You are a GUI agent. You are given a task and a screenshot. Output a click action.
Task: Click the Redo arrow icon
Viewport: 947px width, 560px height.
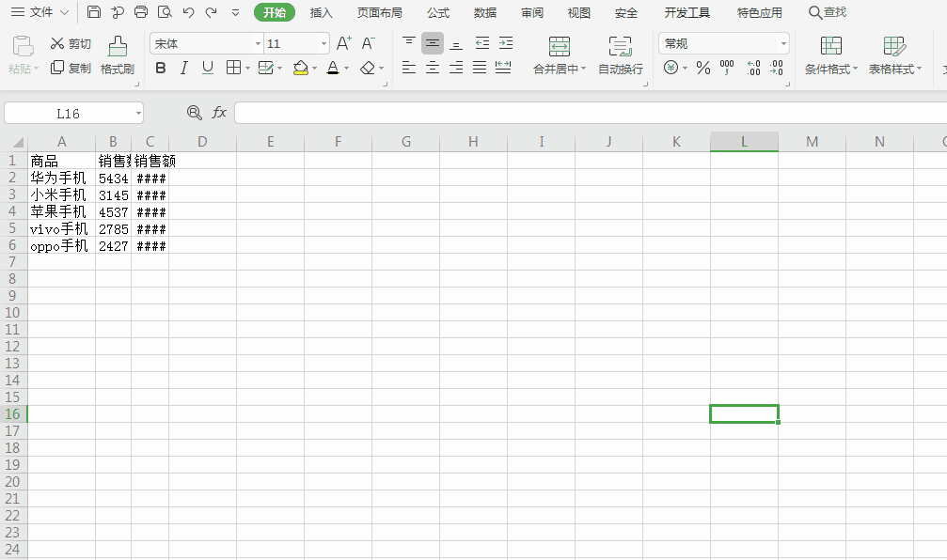click(x=212, y=12)
